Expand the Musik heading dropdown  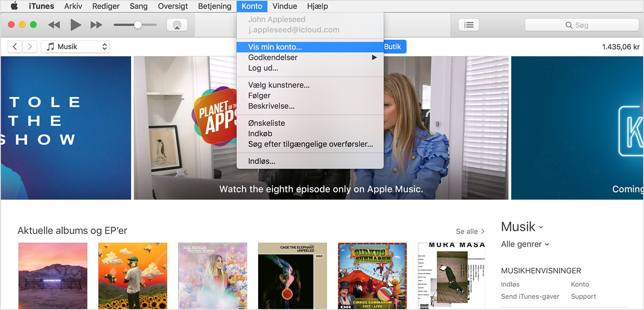point(522,227)
